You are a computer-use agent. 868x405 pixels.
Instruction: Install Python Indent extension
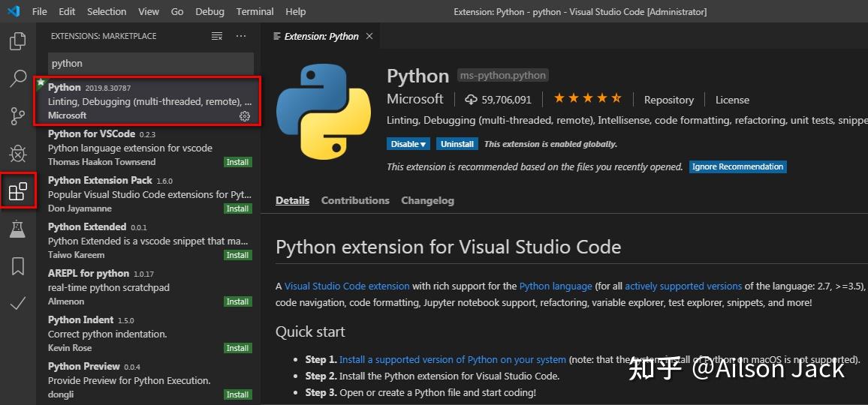click(x=238, y=348)
